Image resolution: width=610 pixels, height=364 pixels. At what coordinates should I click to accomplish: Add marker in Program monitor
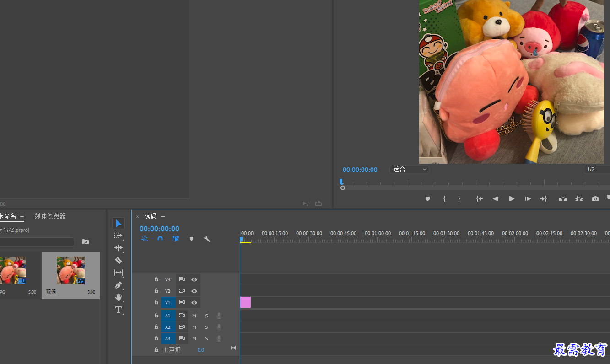428,199
